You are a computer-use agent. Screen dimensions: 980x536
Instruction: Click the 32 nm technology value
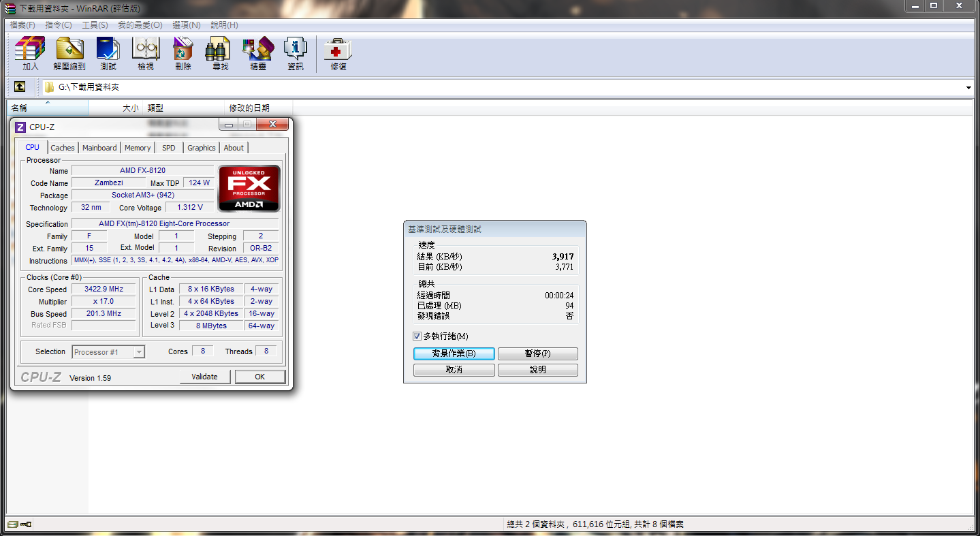pos(91,207)
